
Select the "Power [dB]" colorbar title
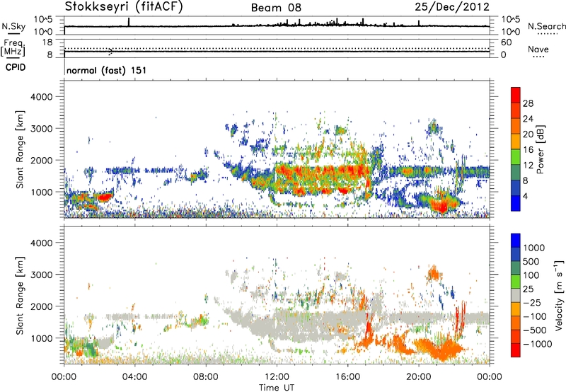pos(540,149)
